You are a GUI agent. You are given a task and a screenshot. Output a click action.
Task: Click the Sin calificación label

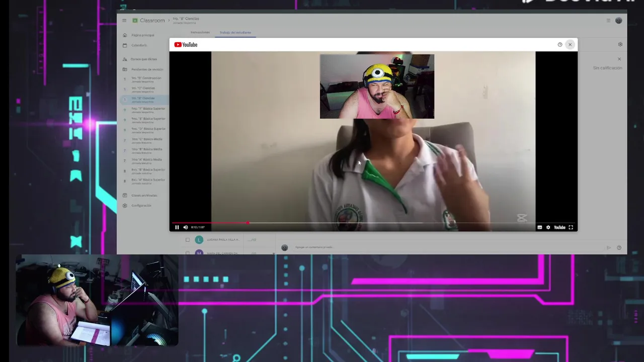[607, 68]
